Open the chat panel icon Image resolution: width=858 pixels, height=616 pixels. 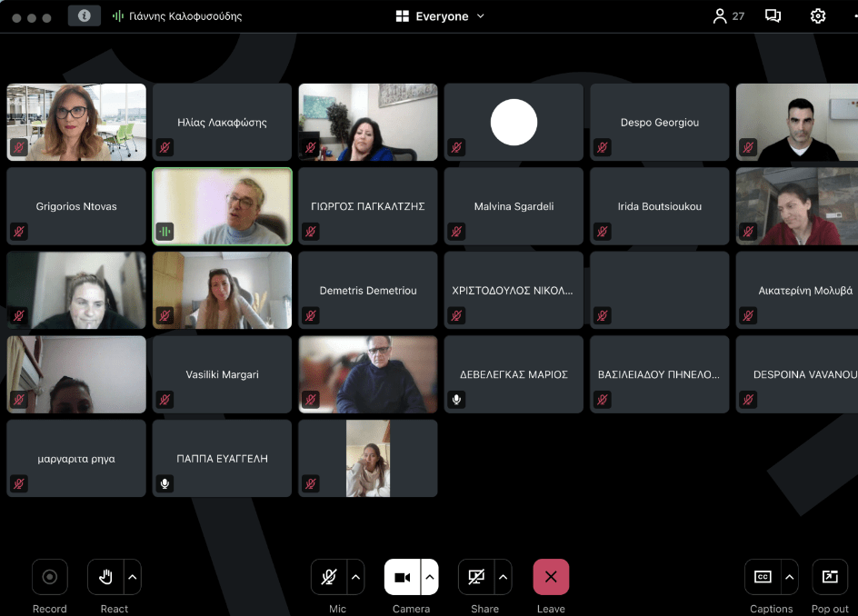(773, 15)
